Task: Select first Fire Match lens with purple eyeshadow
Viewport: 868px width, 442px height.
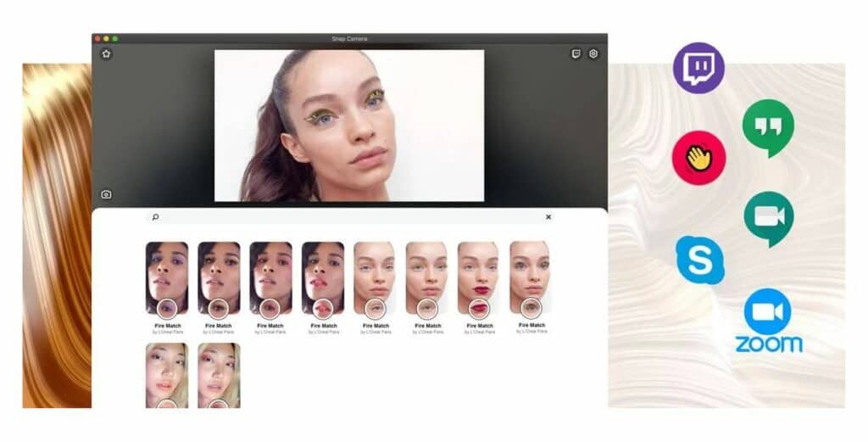Action: (x=167, y=278)
